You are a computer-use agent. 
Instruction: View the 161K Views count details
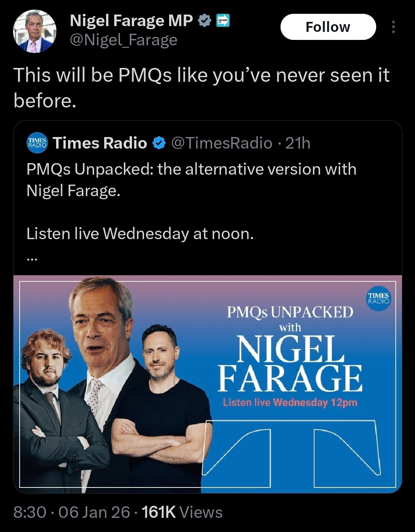tap(182, 512)
